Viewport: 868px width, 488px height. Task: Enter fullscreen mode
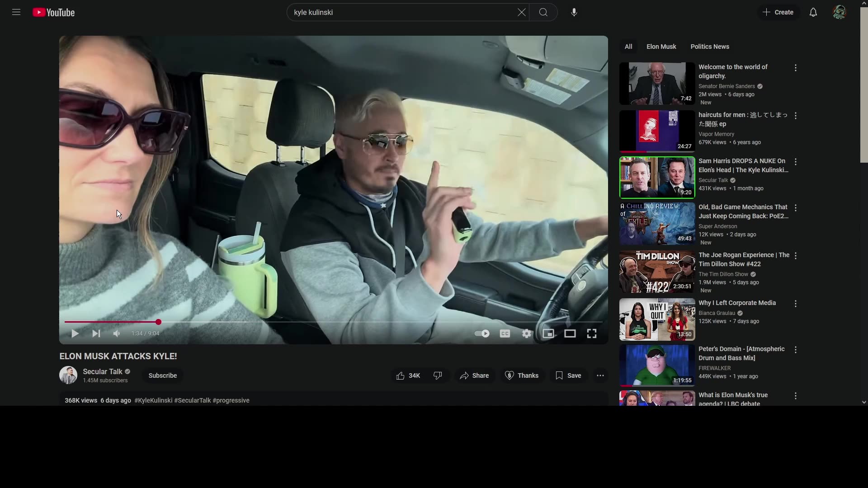click(x=591, y=333)
